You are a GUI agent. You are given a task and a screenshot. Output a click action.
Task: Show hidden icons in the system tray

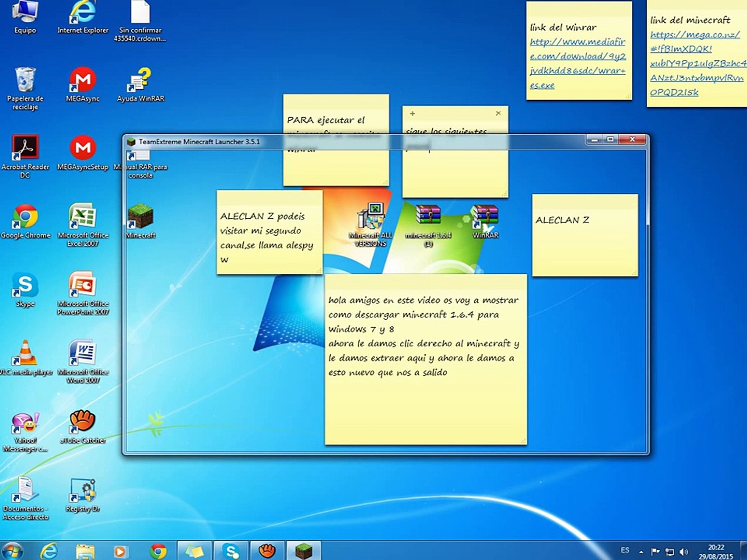(641, 552)
